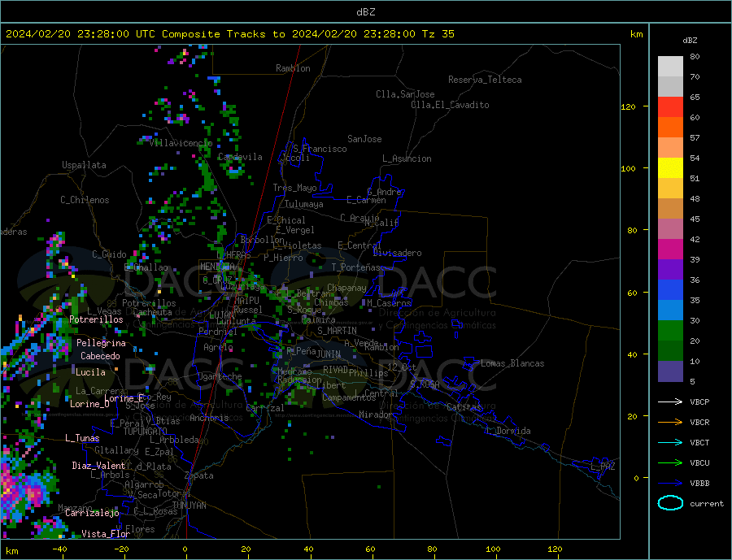Click the 57 dBZ light orange swatch
The width and height of the screenshot is (732, 560).
click(670, 147)
